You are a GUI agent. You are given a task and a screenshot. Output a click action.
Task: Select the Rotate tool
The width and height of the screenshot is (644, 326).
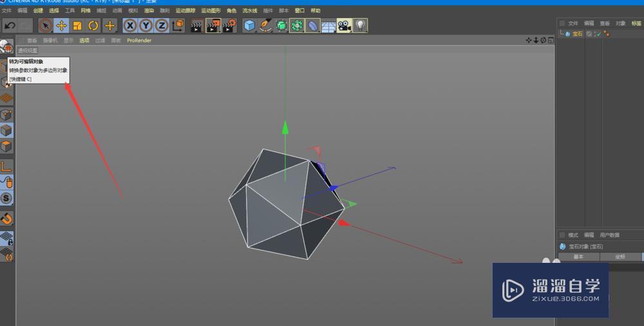(x=93, y=26)
